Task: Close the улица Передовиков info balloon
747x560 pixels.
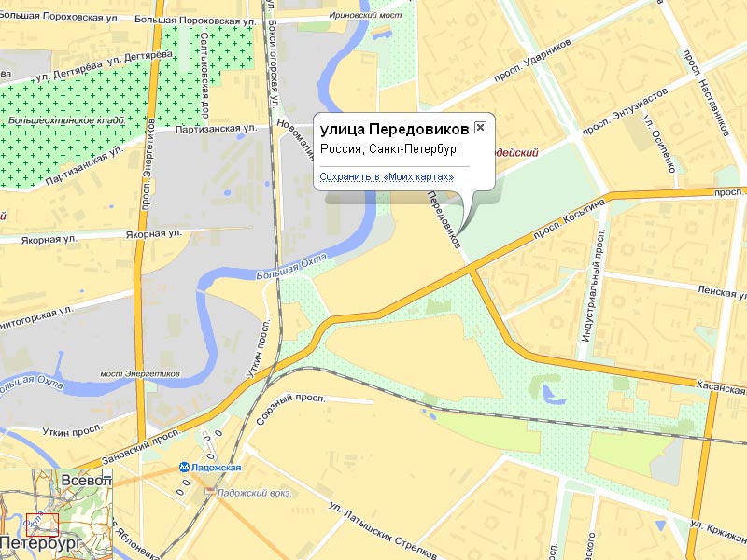Action: 480,127
